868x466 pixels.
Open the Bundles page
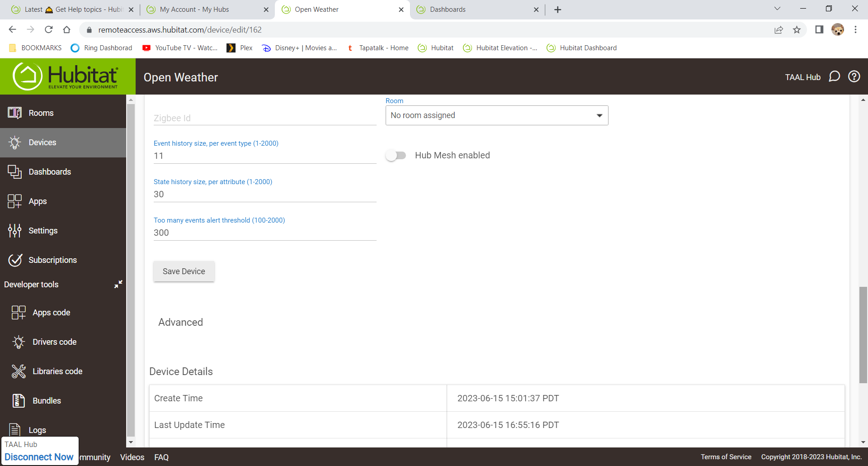(47, 401)
